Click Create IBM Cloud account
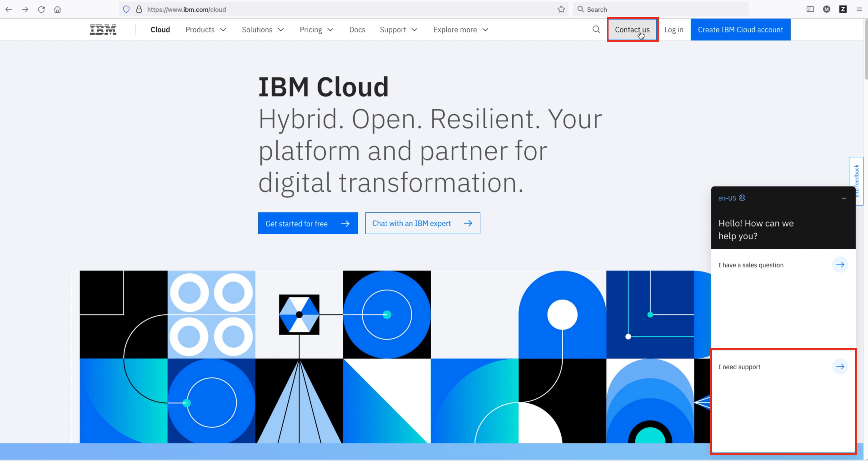Image resolution: width=868 pixels, height=461 pixels. click(740, 30)
